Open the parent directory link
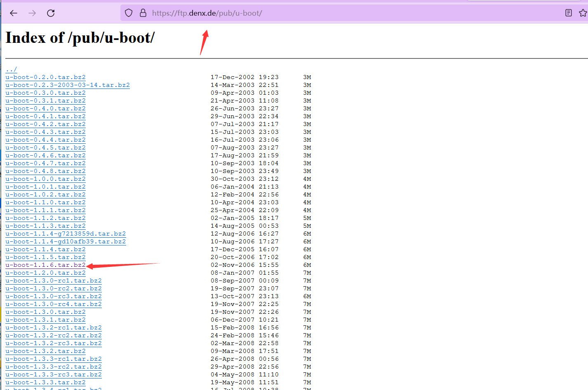 pyautogui.click(x=11, y=69)
